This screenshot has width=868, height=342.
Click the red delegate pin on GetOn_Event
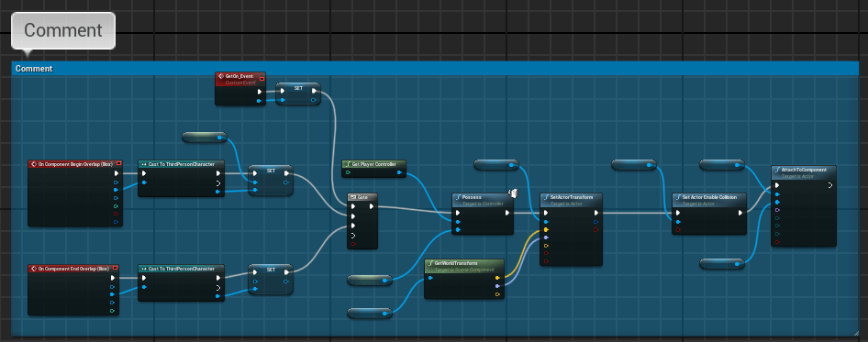(x=262, y=79)
